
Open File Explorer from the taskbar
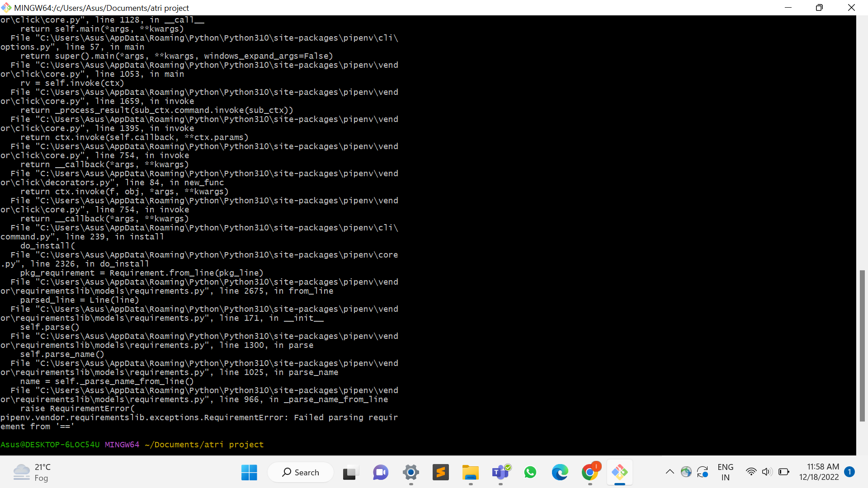471,472
